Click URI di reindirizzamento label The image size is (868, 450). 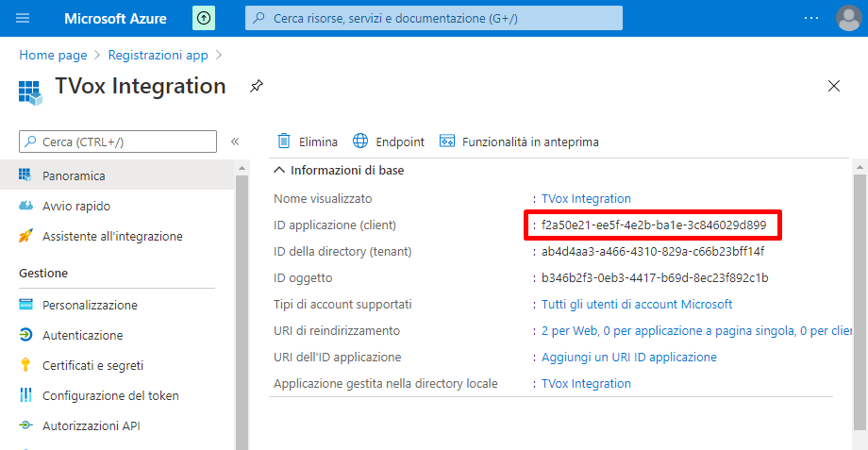tap(337, 331)
